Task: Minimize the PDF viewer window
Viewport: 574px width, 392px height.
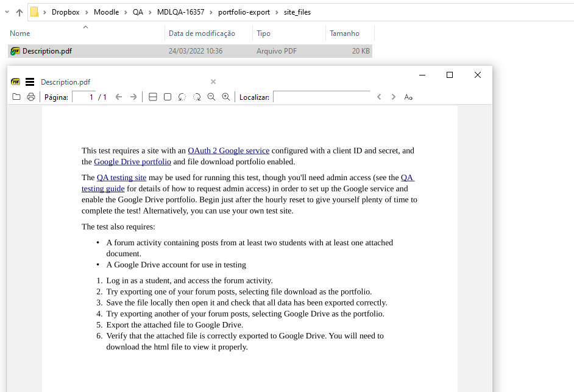Action: coord(422,75)
